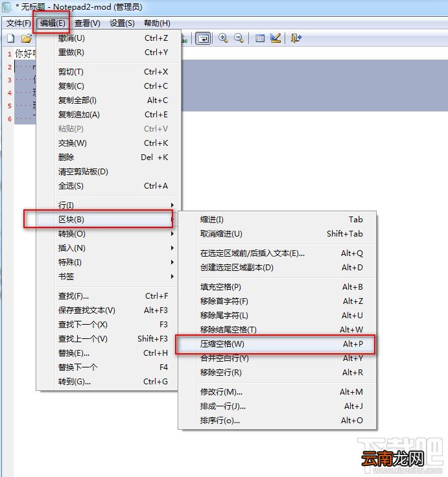Toggle the word wrap toolbar icon

click(203, 38)
